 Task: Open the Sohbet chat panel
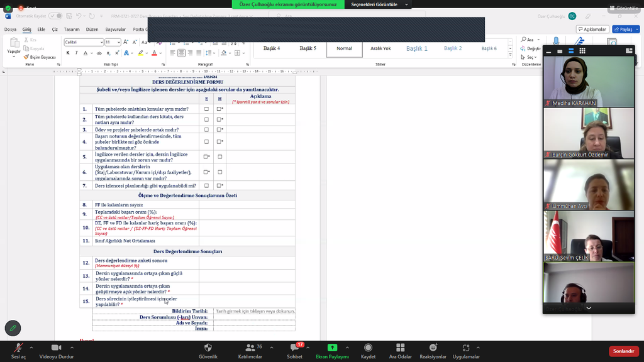(x=294, y=349)
